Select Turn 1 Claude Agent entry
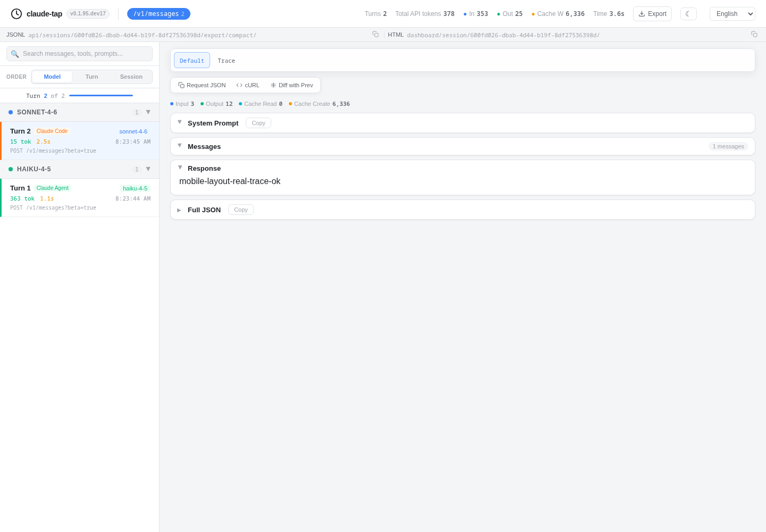The height and width of the screenshot is (532, 766). pyautogui.click(x=80, y=198)
